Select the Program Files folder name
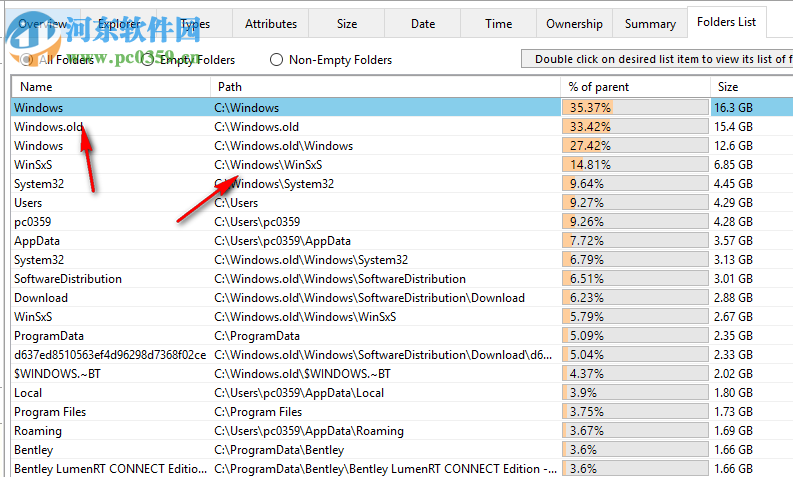The height and width of the screenshot is (477, 793). coord(50,412)
